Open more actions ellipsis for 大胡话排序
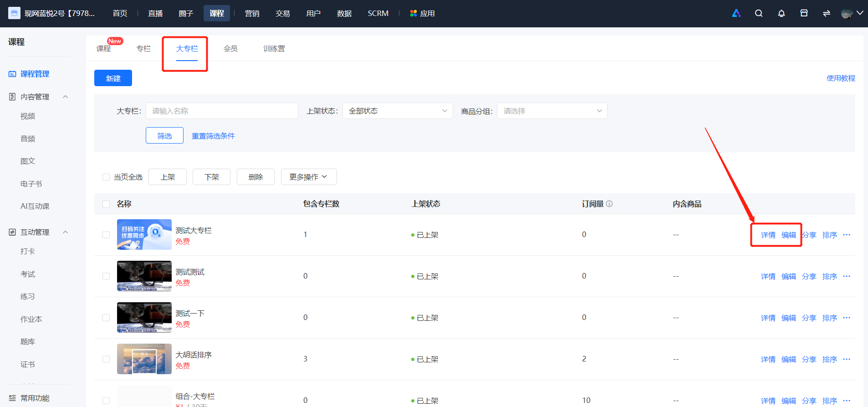Viewport: 868px width, 407px height. (x=847, y=359)
